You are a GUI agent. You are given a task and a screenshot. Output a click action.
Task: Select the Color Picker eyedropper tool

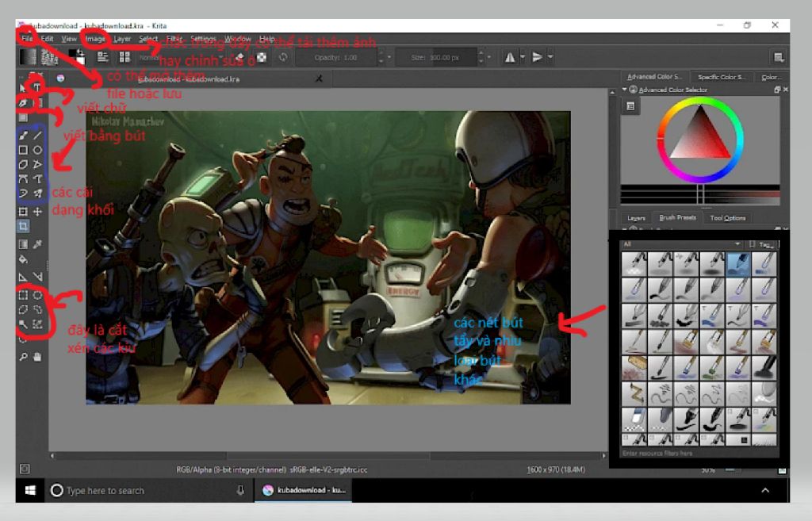tap(37, 244)
